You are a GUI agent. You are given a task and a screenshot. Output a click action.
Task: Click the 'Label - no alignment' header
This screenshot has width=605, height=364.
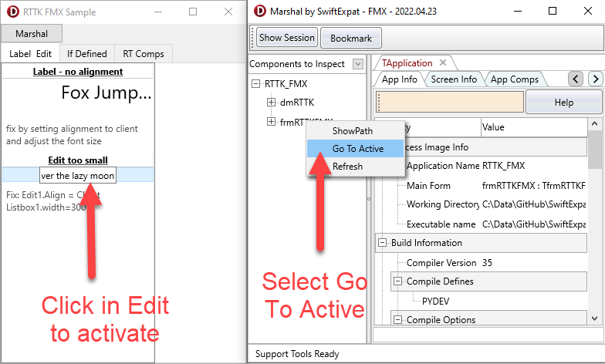[x=78, y=71]
